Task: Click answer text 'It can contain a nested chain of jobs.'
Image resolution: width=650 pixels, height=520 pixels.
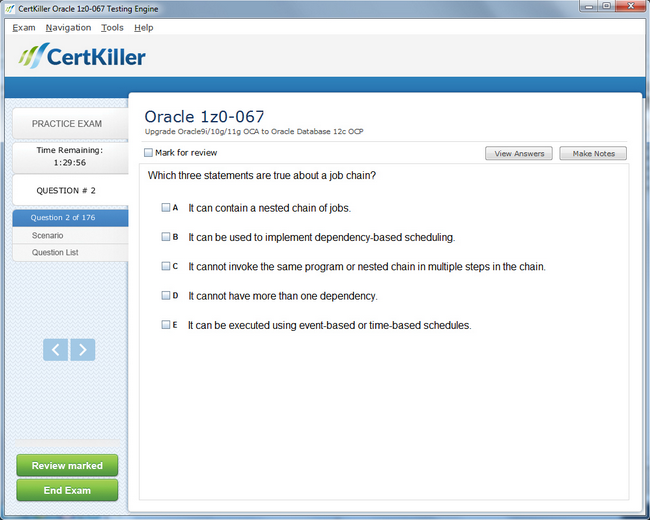Action: pos(269,208)
